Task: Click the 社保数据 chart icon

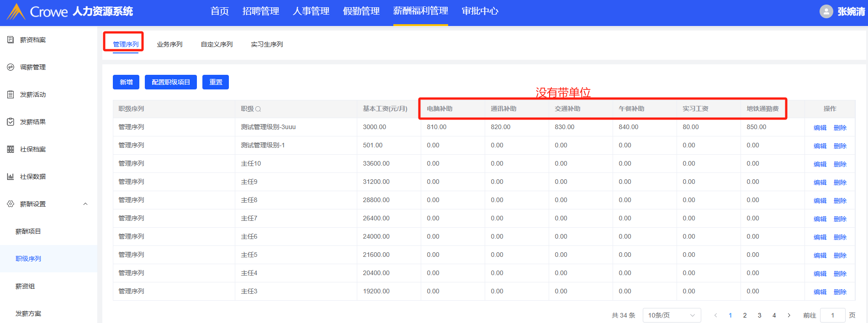Action: pyautogui.click(x=11, y=177)
